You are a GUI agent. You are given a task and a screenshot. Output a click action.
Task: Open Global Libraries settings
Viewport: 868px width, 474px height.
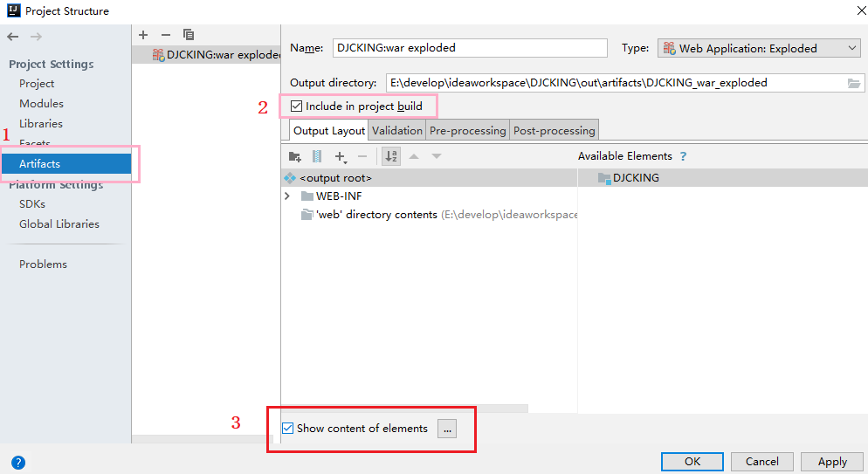pos(59,224)
